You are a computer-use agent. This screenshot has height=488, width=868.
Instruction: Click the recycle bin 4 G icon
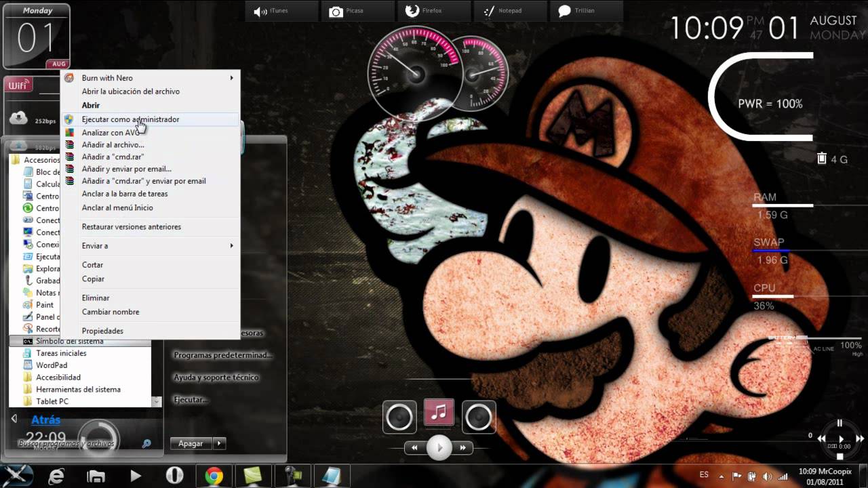pyautogui.click(x=822, y=159)
